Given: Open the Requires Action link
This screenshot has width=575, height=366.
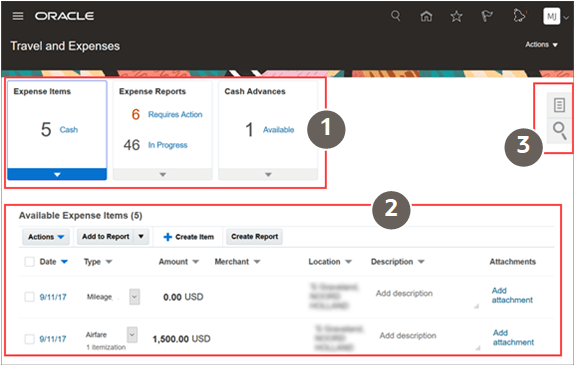Looking at the screenshot, I should [175, 114].
